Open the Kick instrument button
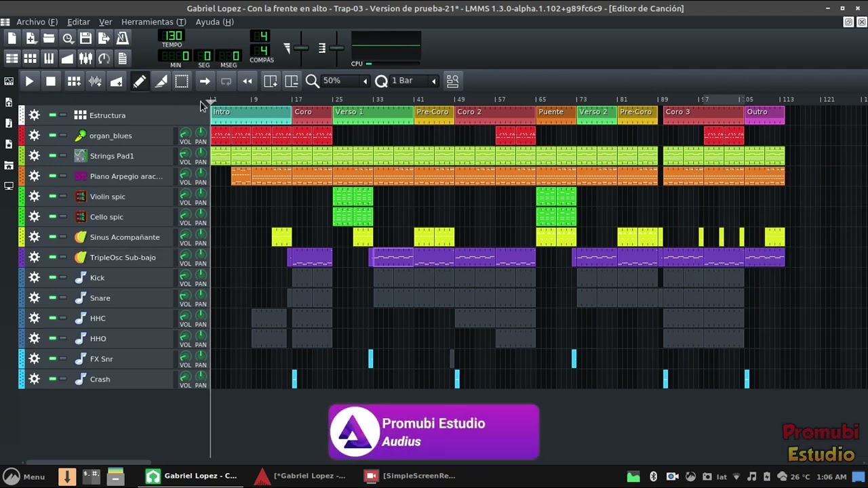The height and width of the screenshot is (488, 868). point(123,278)
